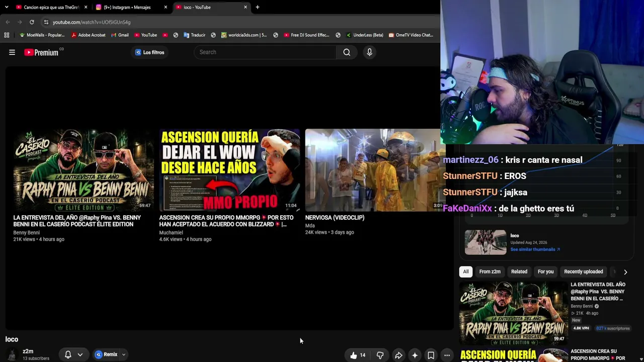The height and width of the screenshot is (362, 644).
Task: Go back in browser history
Action: click(x=8, y=22)
